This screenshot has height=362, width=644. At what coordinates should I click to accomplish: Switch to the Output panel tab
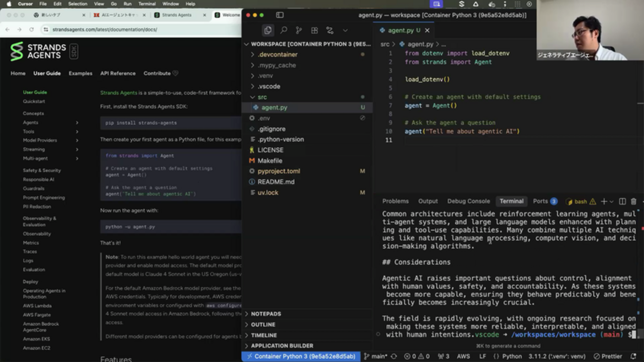428,201
